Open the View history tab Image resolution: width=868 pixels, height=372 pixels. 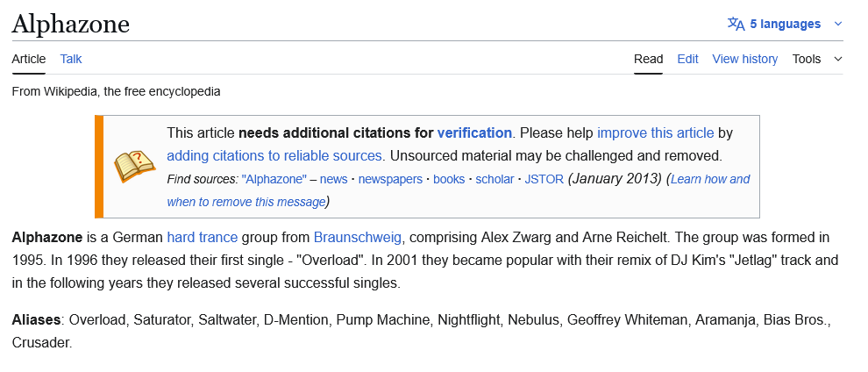744,59
